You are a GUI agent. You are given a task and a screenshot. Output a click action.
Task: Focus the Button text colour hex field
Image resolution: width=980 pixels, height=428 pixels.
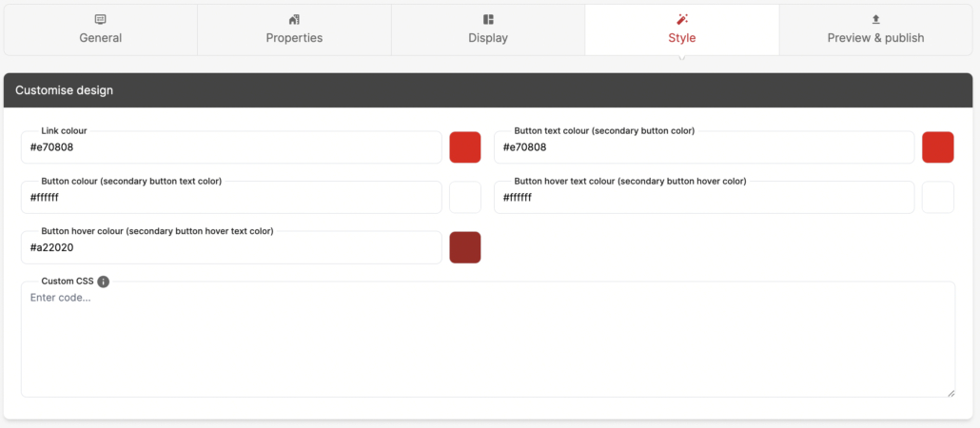(704, 147)
